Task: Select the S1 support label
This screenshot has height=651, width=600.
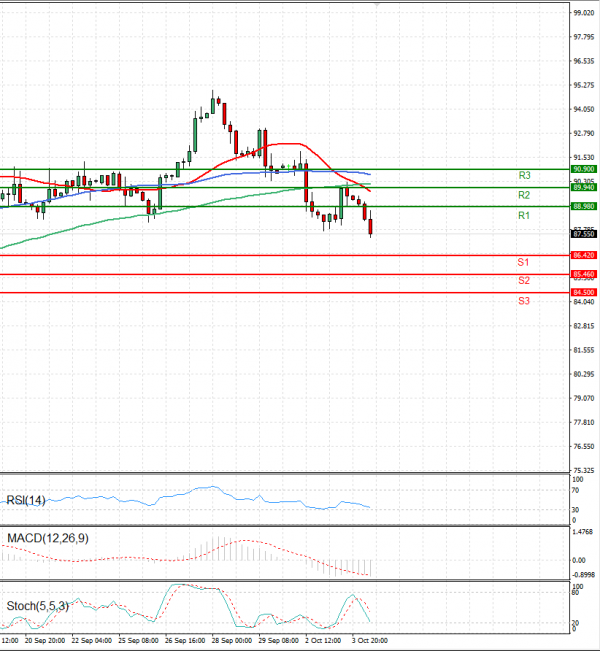Action: (x=523, y=262)
